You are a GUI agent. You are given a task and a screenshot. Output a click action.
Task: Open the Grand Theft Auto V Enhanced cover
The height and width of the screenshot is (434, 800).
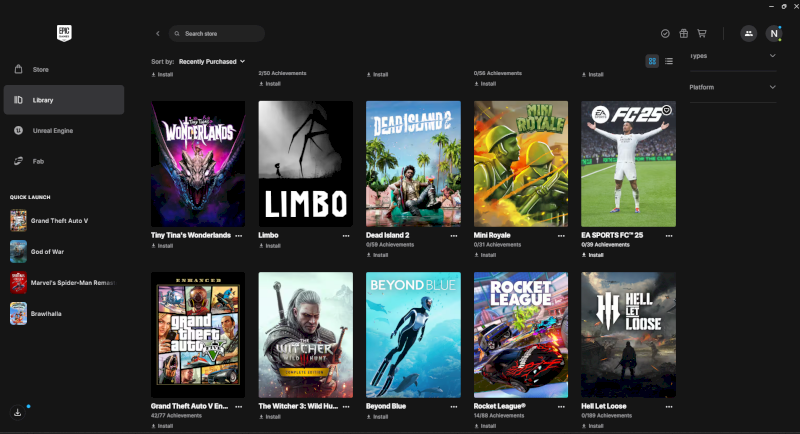coord(198,335)
